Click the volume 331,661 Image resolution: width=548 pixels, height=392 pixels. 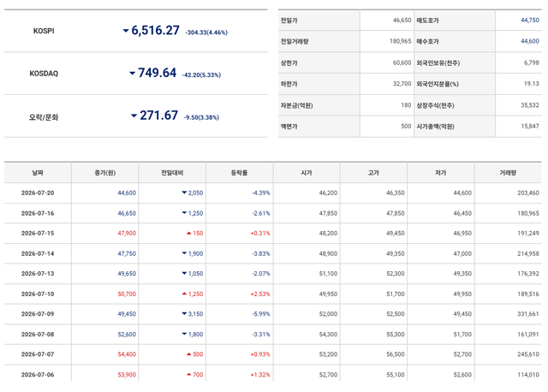(528, 314)
